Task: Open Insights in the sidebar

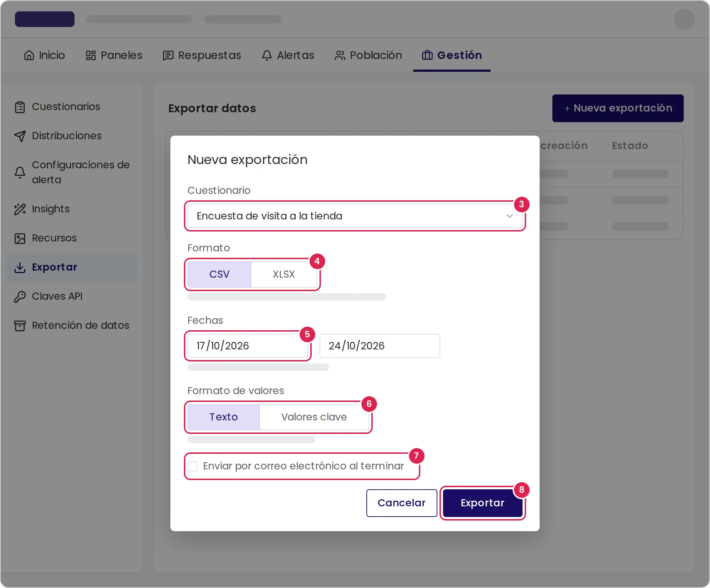Action: click(72, 209)
